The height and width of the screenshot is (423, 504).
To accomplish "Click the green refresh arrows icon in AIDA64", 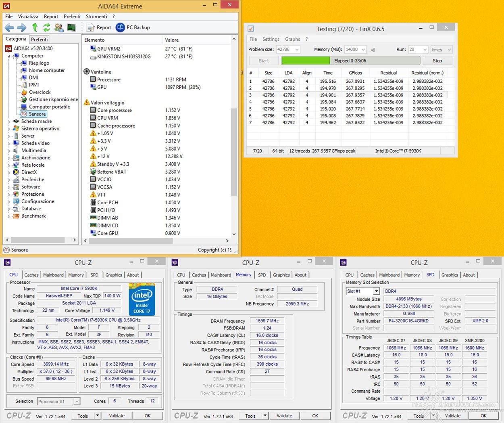I will pos(47,27).
